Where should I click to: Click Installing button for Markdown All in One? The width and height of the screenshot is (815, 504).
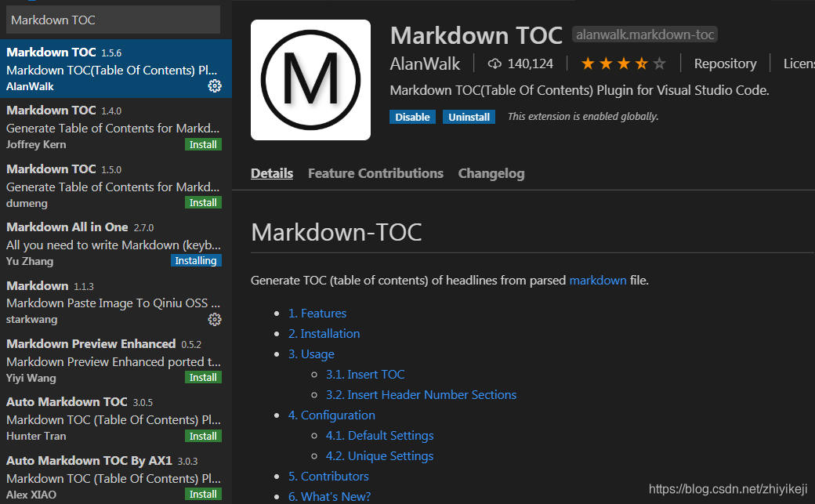pyautogui.click(x=196, y=260)
